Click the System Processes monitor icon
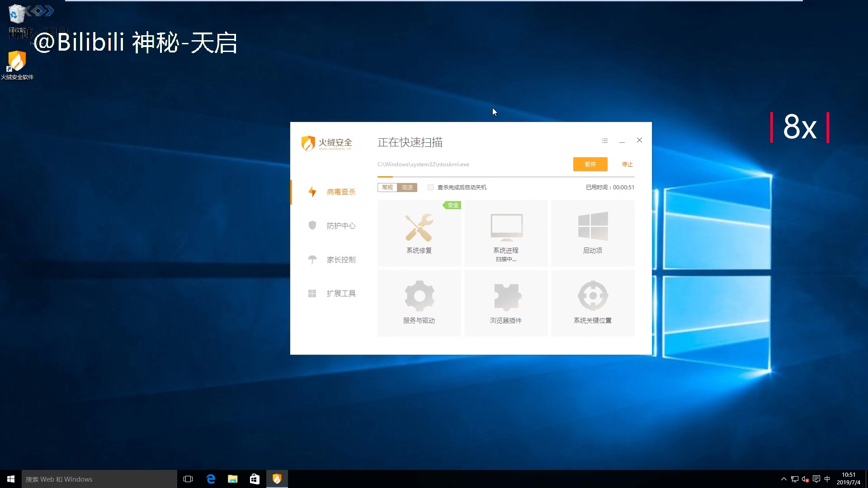The width and height of the screenshot is (868, 488). (x=506, y=227)
